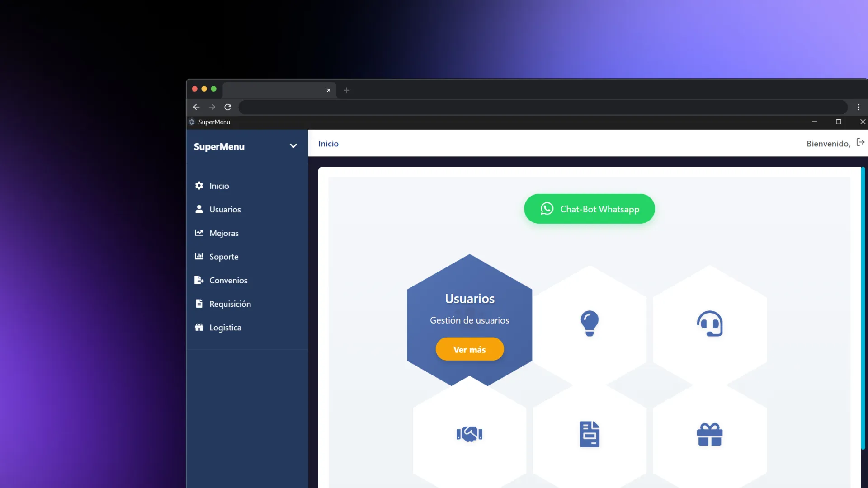
Task: Click the browser back arrow
Action: tap(196, 107)
